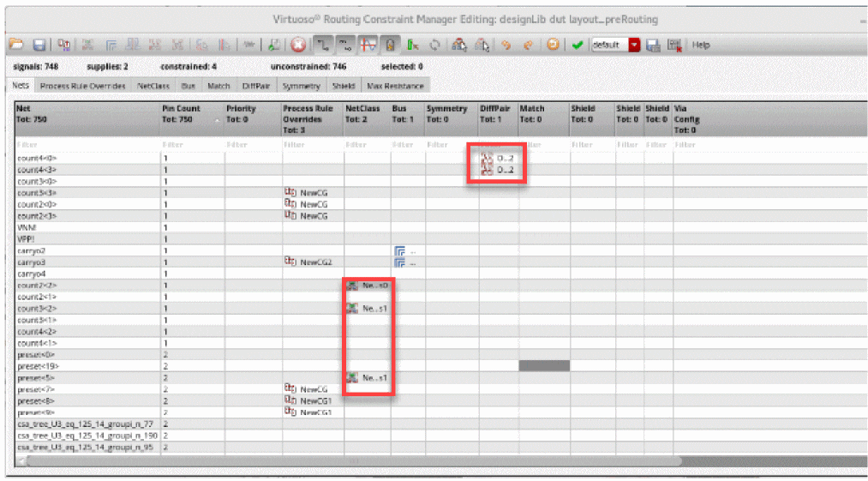
Task: Click the orange redo arrow icon
Action: click(528, 45)
